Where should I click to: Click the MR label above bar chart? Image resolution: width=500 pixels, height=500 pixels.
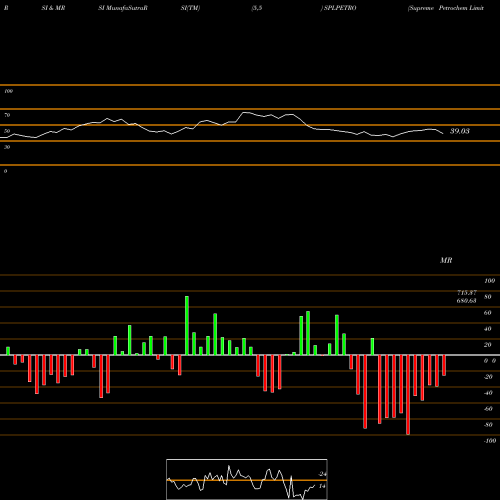point(446,260)
